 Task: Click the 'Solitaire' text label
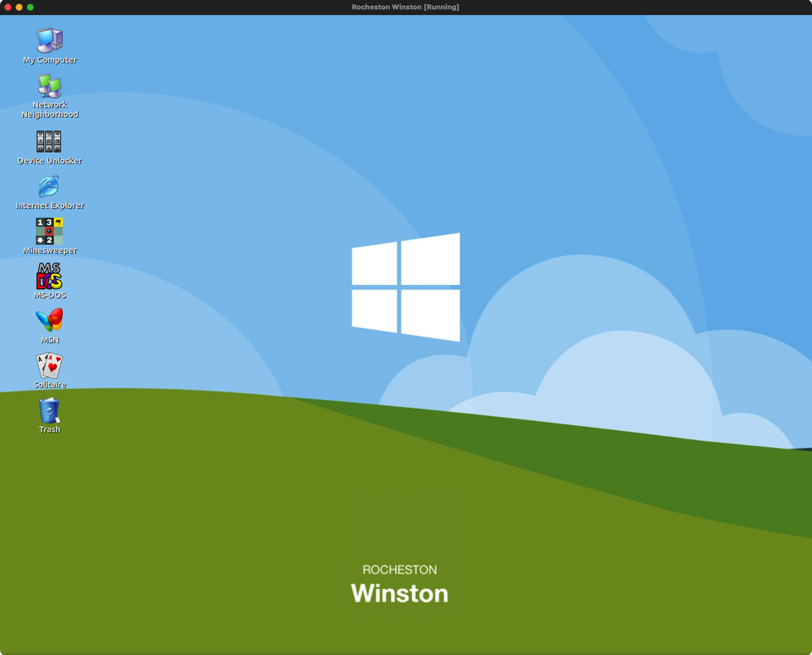[50, 385]
